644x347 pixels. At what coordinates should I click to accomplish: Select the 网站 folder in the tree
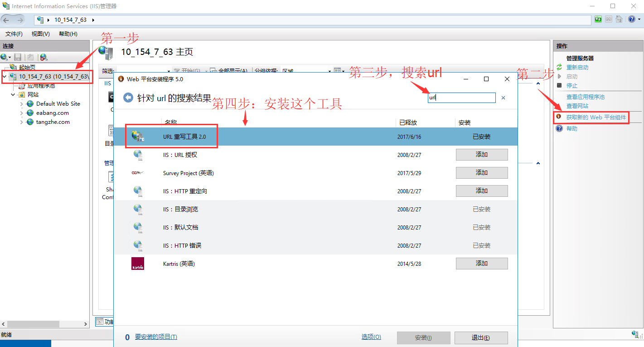33,95
